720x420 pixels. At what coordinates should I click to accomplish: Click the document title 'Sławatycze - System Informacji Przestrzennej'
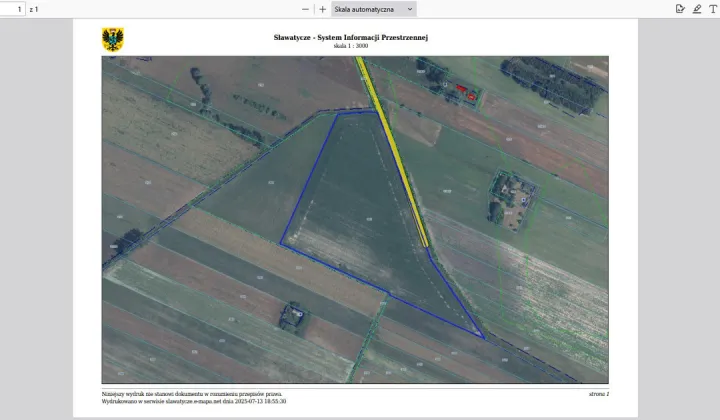[x=351, y=37]
